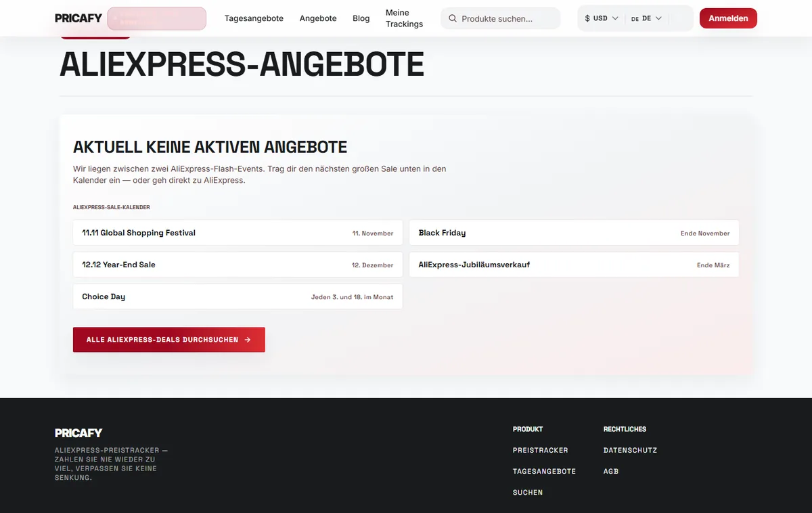812x513 pixels.
Task: Click the footer "Rechtliches" column heading
Action: [625, 429]
